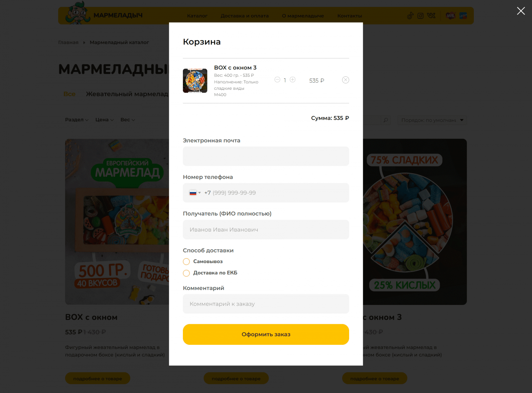
Task: Increase item quantity with plus icon
Action: coord(293,80)
